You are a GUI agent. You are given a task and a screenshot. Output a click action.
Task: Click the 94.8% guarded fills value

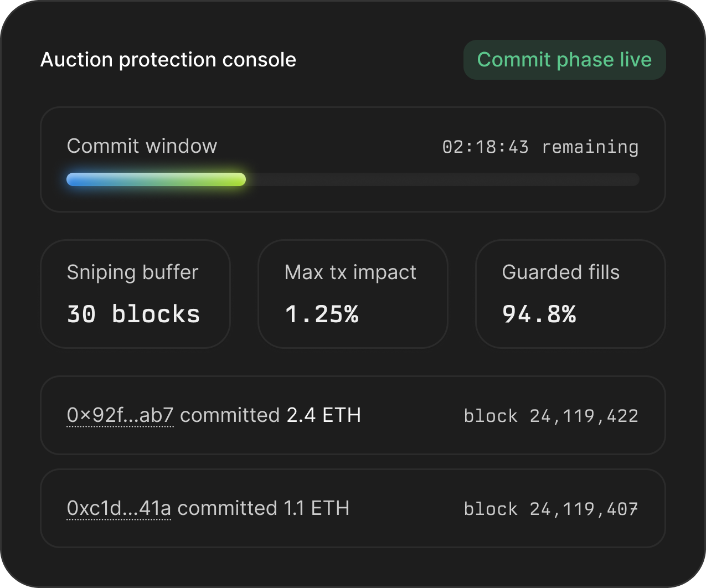tap(539, 314)
